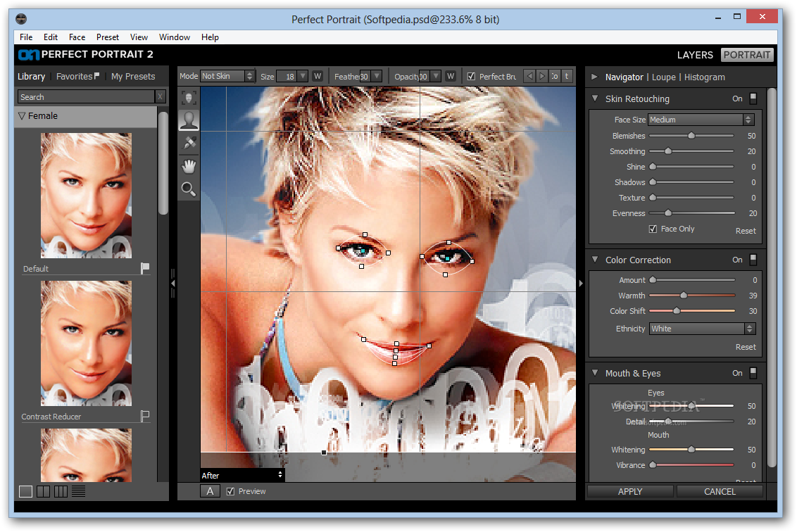Open the Window menu
Image resolution: width=797 pixels, height=532 pixels.
175,37
